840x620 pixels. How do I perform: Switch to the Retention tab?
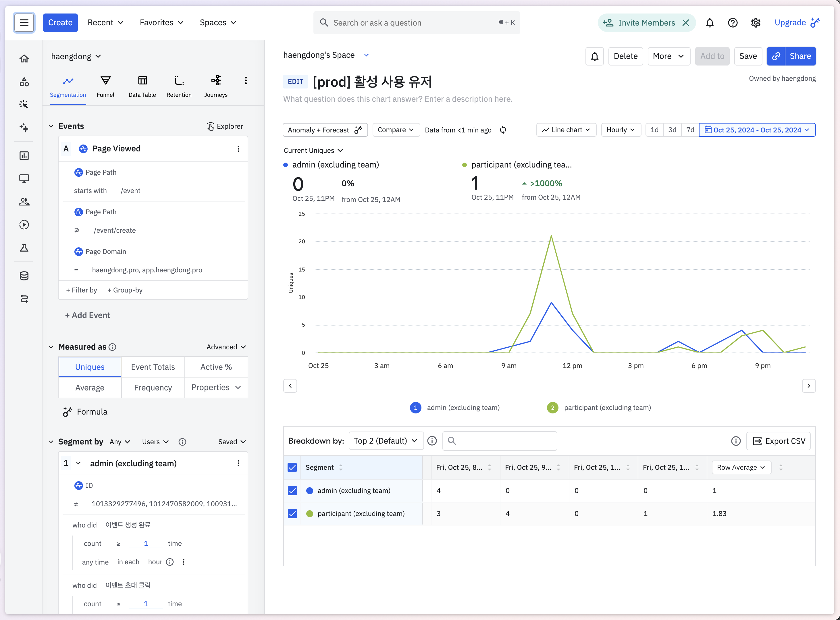[179, 87]
